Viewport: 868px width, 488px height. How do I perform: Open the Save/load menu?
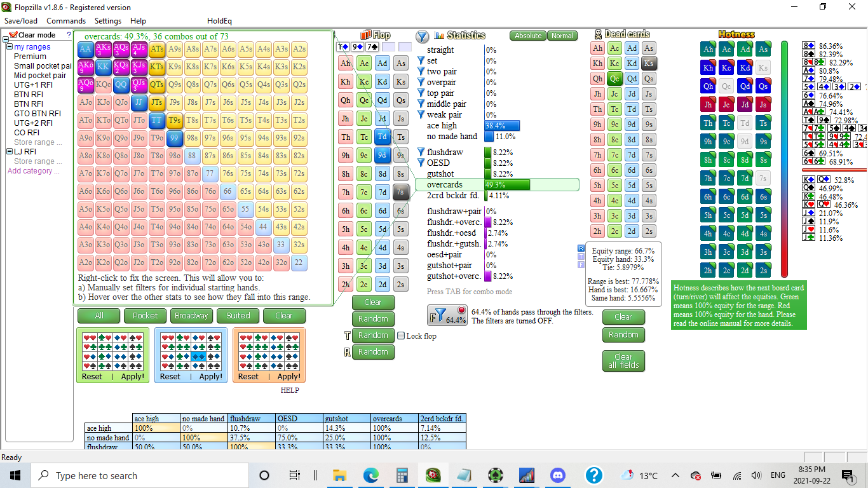(21, 21)
